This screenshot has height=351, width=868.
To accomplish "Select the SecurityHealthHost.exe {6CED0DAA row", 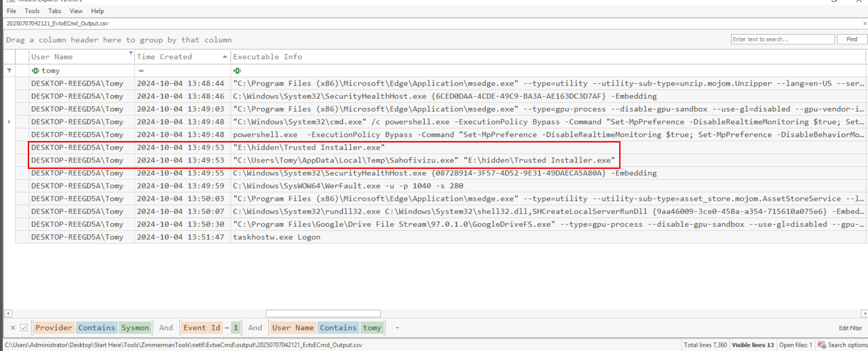I will click(440, 96).
